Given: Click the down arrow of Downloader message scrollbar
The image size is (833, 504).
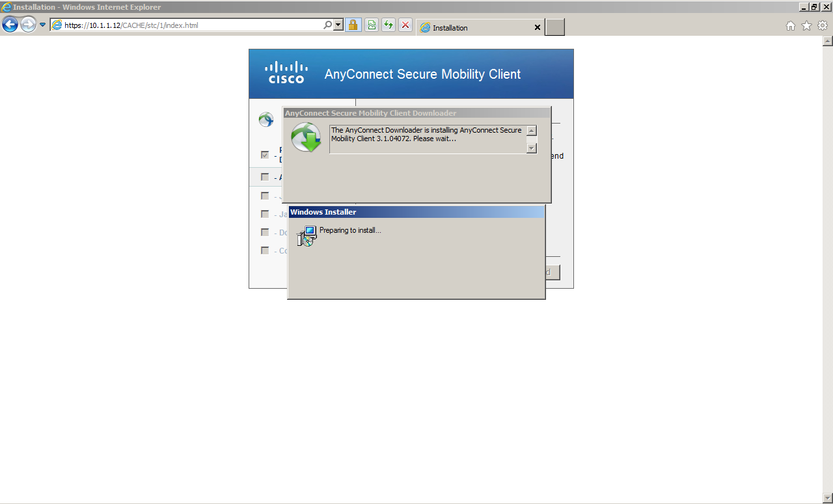Looking at the screenshot, I should [532, 148].
